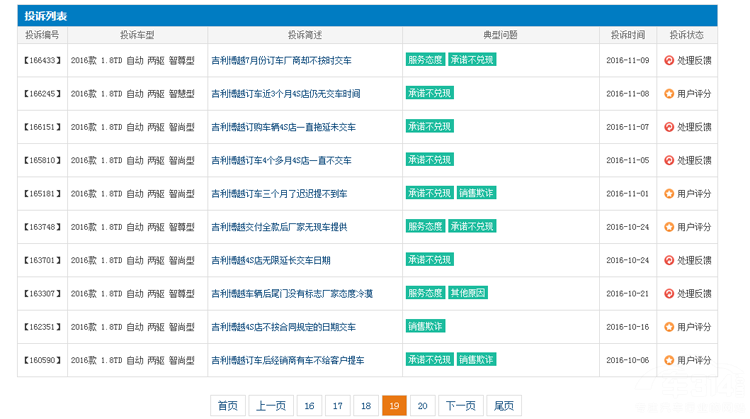Click 用户评分 star icon for complaint 165181
The width and height of the screenshot is (750, 419).
(x=669, y=193)
